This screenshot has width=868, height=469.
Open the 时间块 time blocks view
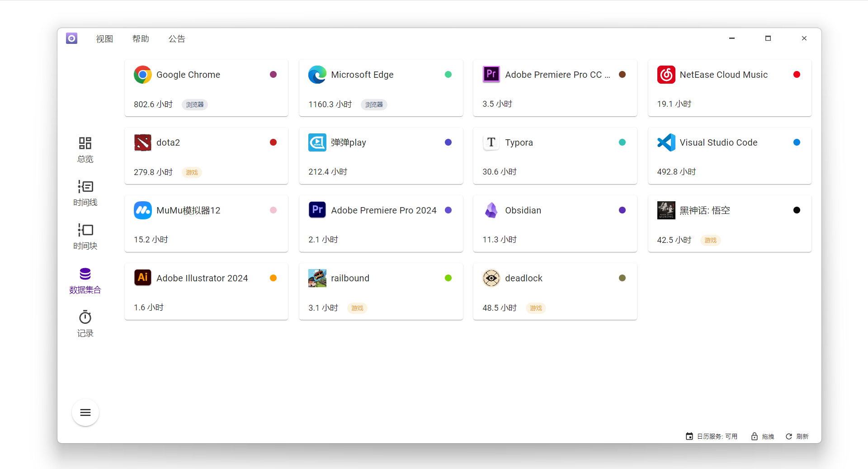[x=85, y=236]
